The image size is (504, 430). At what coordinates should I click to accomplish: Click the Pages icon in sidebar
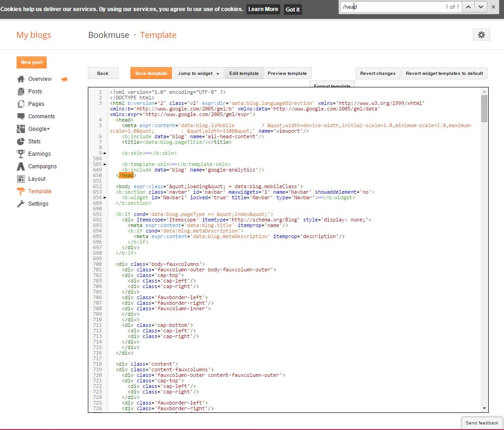coord(21,104)
